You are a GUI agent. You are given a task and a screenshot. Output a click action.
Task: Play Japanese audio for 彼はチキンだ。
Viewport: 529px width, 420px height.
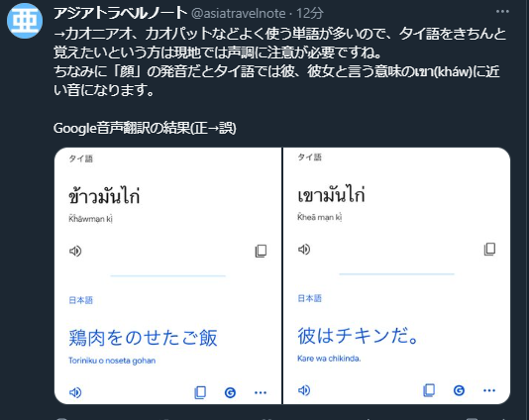click(304, 390)
